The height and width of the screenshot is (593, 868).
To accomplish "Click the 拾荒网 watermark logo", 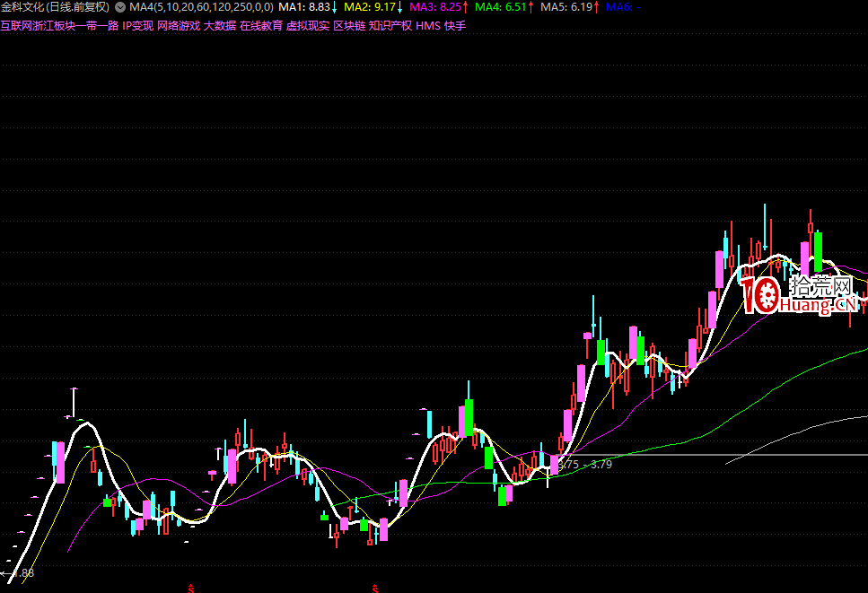I will [x=797, y=293].
